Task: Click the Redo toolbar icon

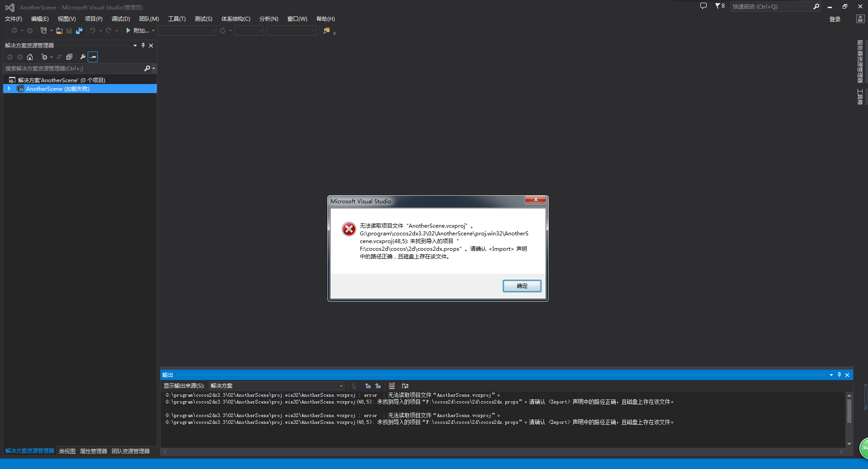Action: (108, 31)
